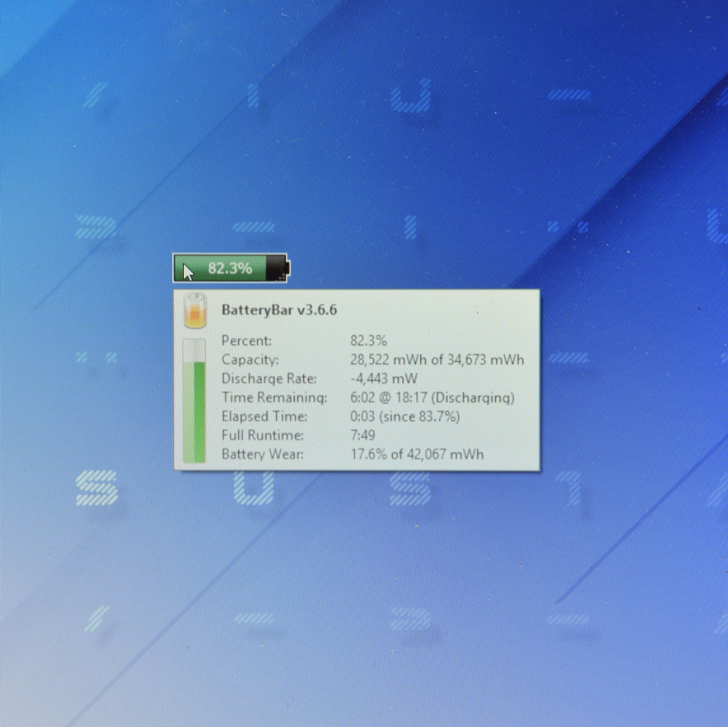This screenshot has height=727, width=728.
Task: Click the black battery tip at widget's right end
Action: (x=288, y=268)
